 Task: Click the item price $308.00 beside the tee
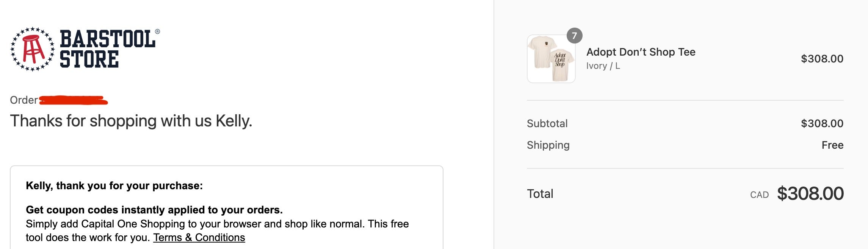(822, 59)
